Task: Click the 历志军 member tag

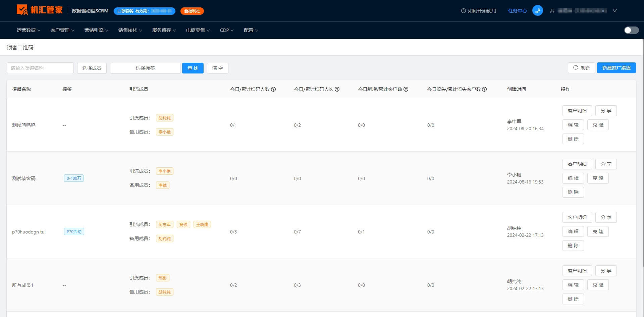Action: (165, 224)
